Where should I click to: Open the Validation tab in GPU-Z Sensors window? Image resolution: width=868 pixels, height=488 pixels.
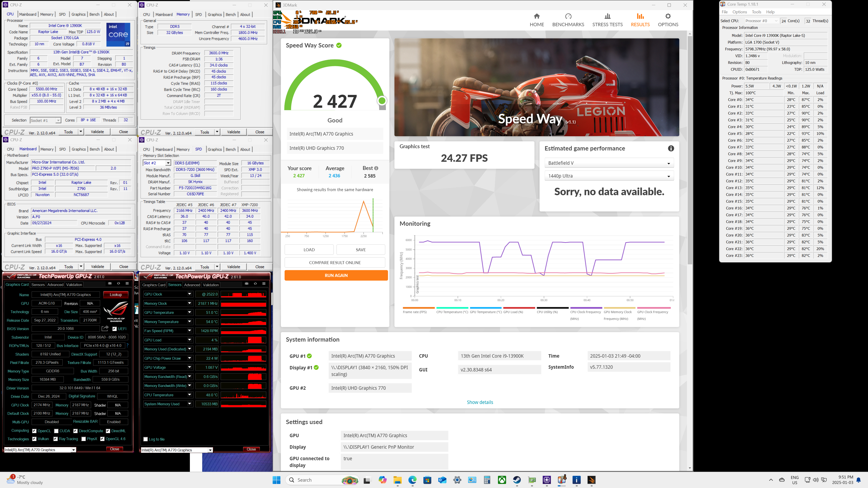point(211,285)
